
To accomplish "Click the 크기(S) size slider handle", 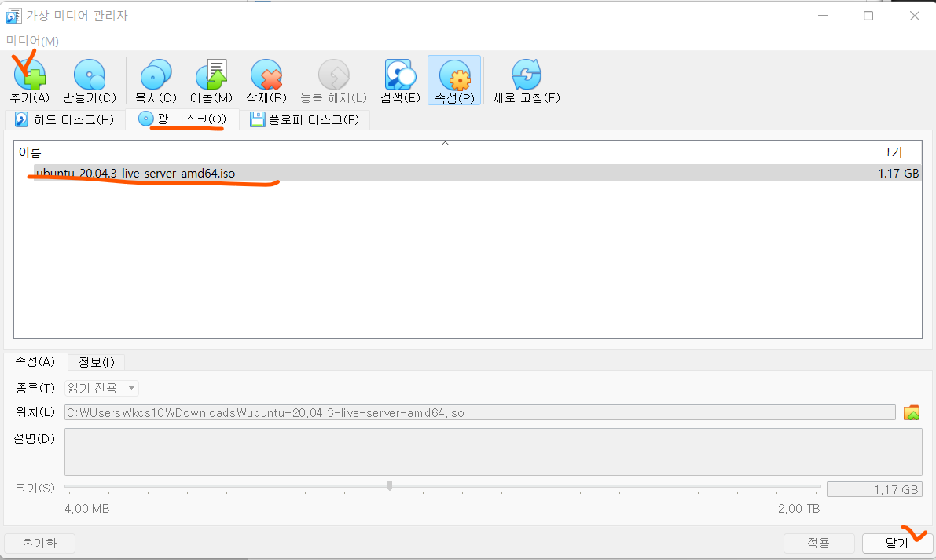I will (390, 486).
